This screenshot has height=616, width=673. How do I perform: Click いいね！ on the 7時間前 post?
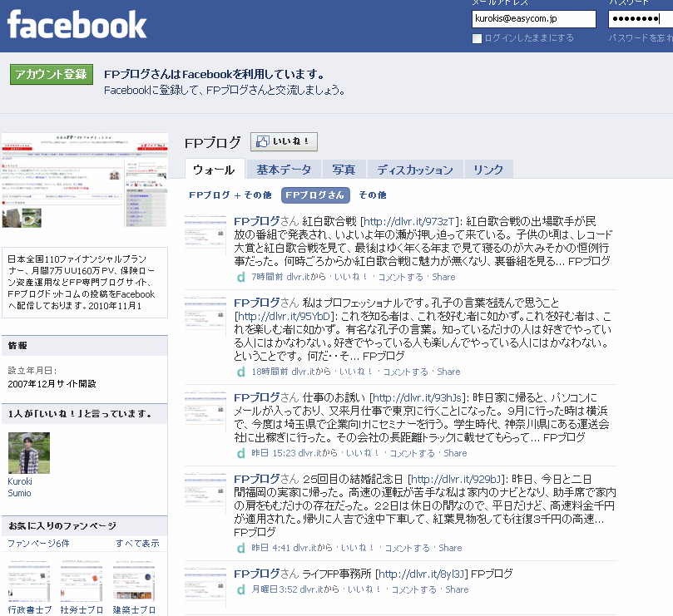click(351, 277)
